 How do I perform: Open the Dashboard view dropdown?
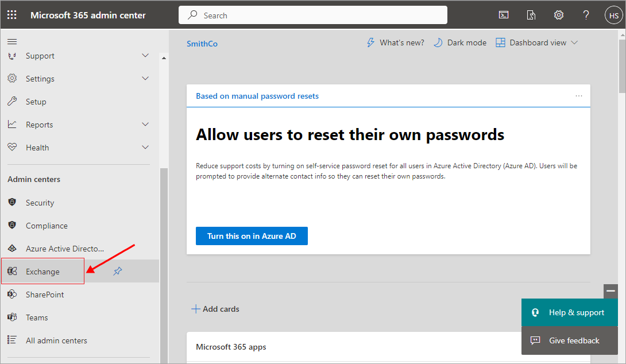[536, 42]
